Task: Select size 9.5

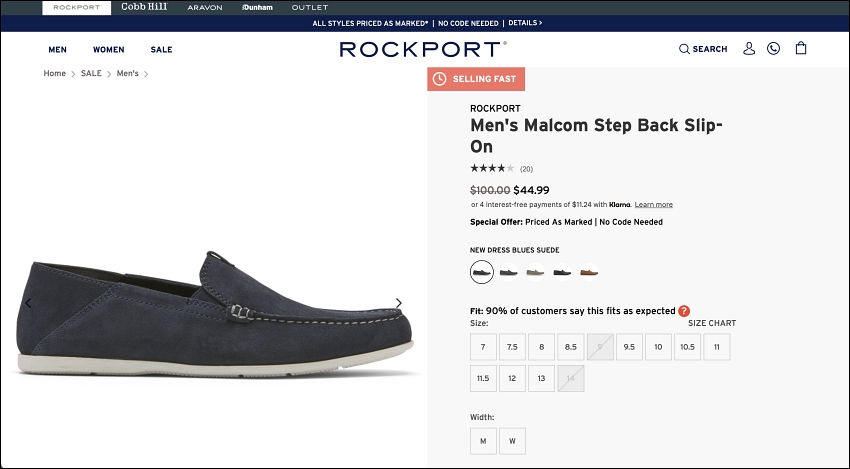Action: click(x=629, y=347)
